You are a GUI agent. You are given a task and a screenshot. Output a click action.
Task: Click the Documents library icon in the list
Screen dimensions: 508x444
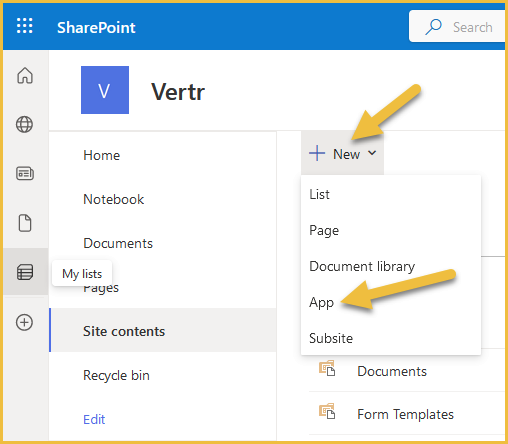pyautogui.click(x=327, y=368)
